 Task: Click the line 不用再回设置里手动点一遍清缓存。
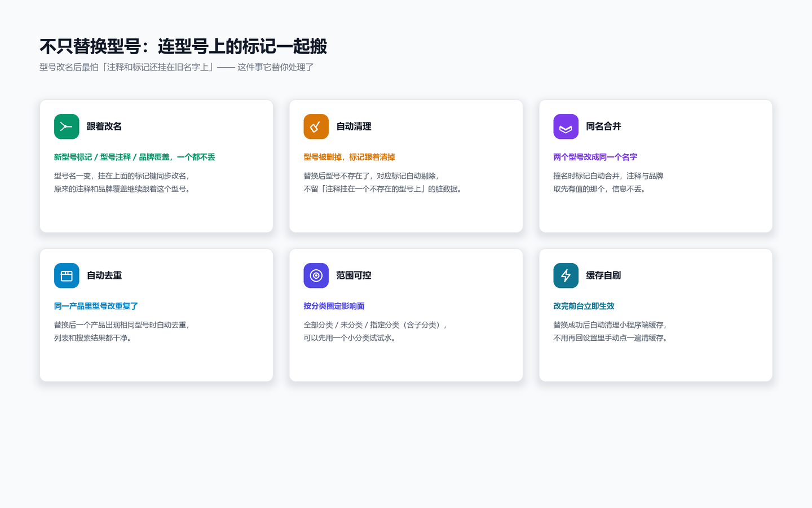pos(611,338)
